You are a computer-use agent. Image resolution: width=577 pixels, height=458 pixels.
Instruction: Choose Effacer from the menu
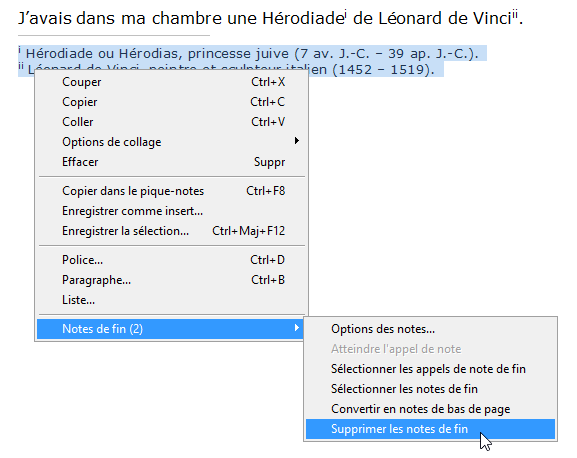click(172, 162)
